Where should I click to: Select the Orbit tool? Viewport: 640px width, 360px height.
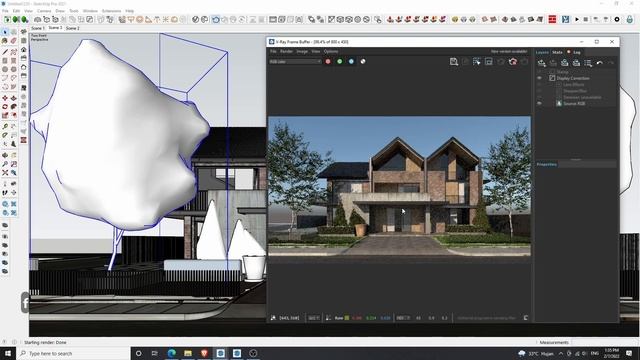tap(5, 155)
